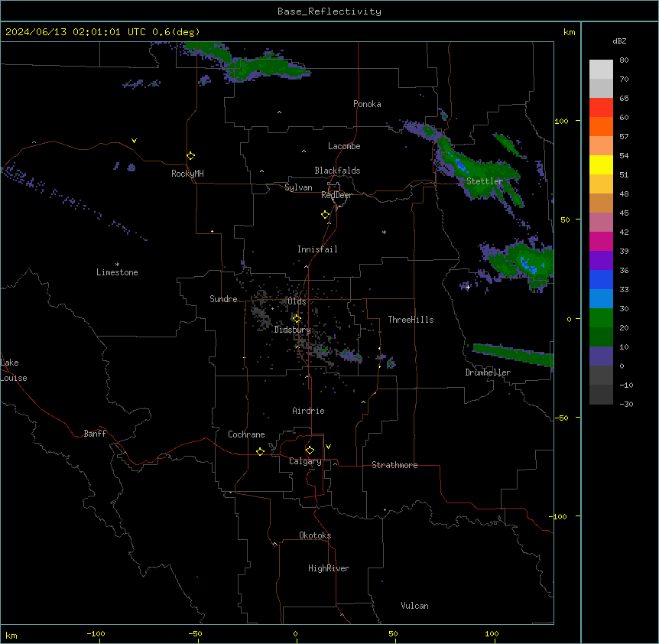Screen dimensions: 659x644
Task: Click the dBZ legend heading
Action: [619, 41]
